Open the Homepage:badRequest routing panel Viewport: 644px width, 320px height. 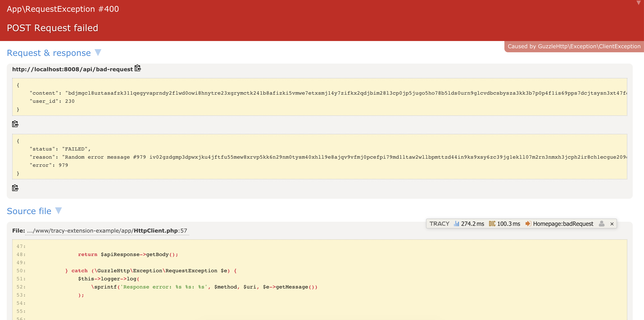tap(559, 224)
